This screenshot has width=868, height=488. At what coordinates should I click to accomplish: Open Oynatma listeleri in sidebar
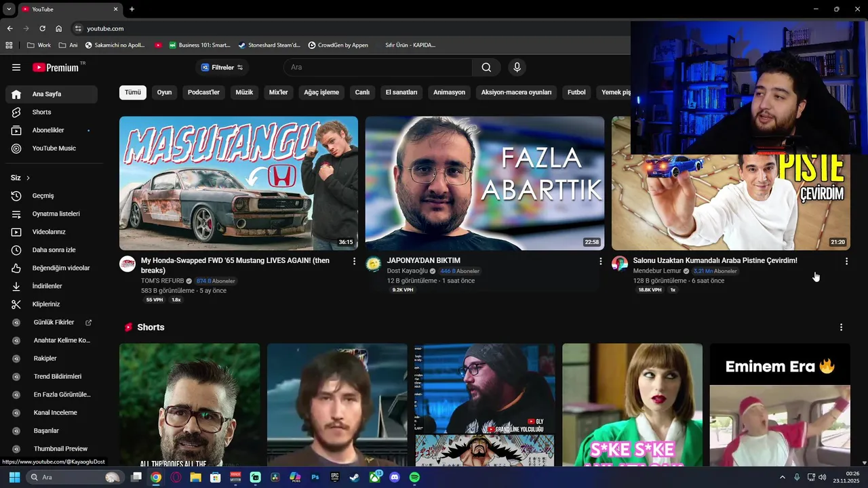click(x=52, y=213)
